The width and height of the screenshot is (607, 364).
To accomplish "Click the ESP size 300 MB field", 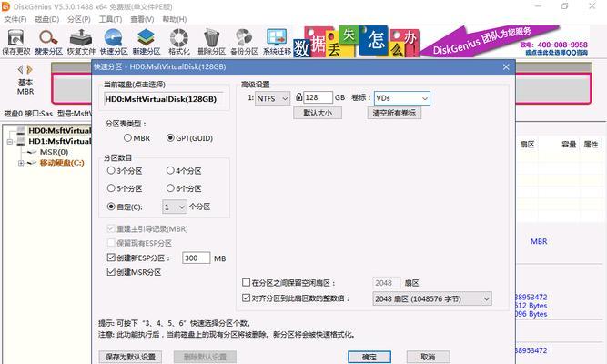I will (197, 258).
